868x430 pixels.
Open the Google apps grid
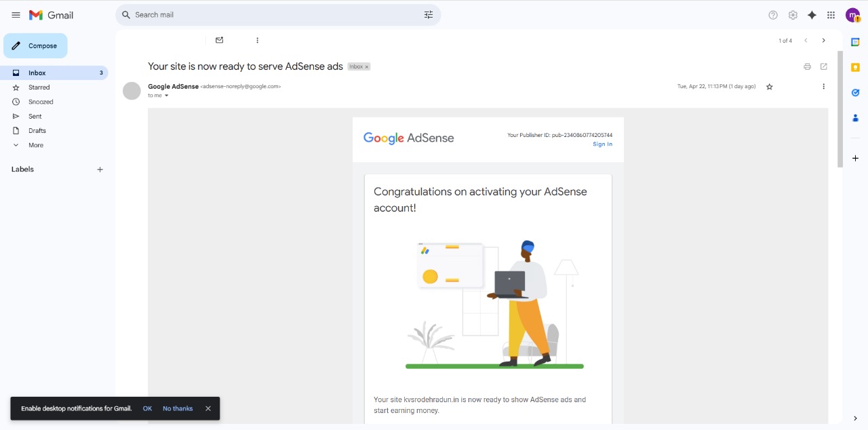click(831, 15)
